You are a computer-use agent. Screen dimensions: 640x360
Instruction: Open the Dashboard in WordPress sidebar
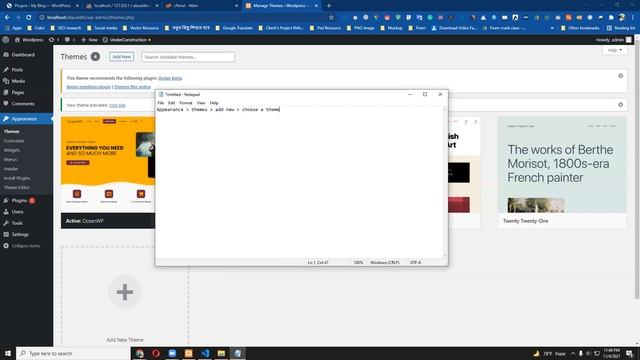23,55
